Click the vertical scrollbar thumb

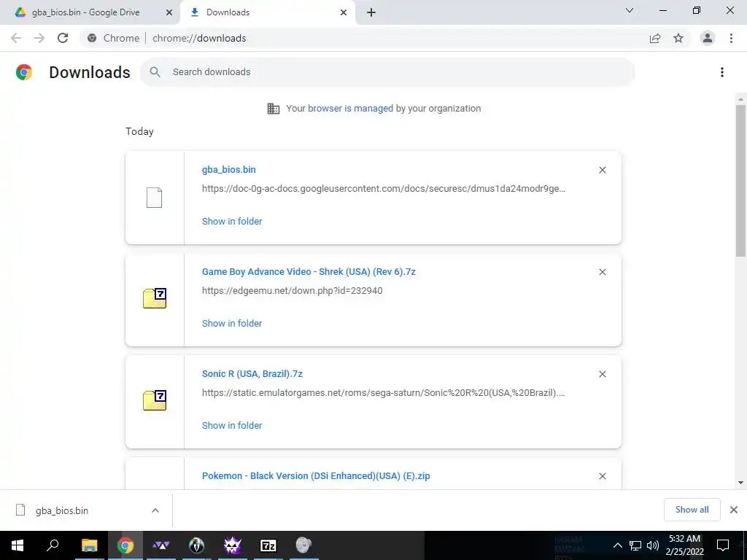pyautogui.click(x=740, y=181)
